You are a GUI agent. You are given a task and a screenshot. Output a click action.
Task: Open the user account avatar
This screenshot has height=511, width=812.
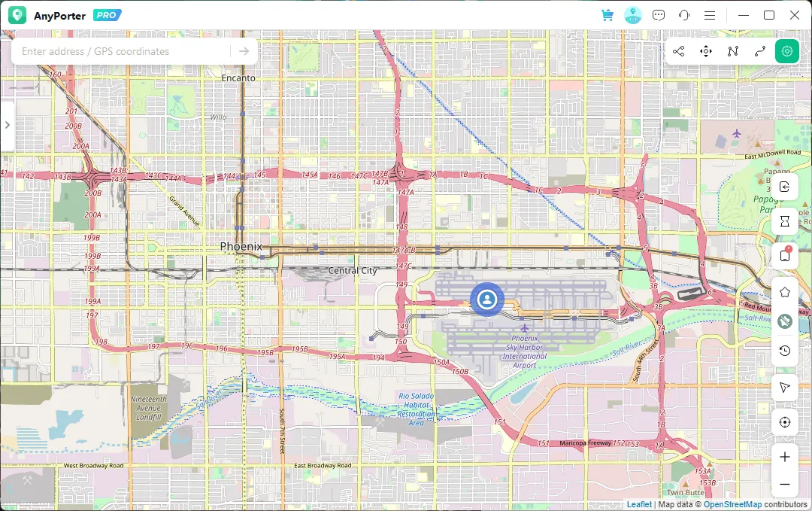633,15
